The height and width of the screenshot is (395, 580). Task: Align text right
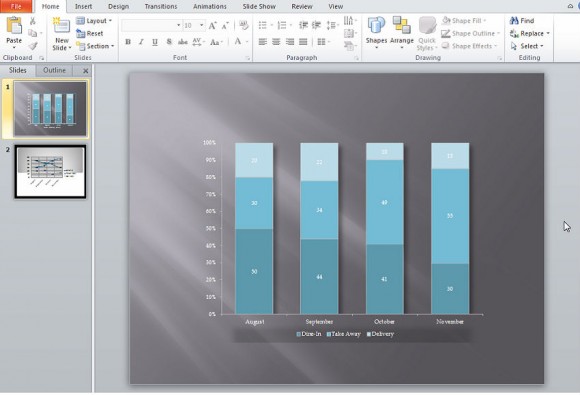pyautogui.click(x=290, y=42)
